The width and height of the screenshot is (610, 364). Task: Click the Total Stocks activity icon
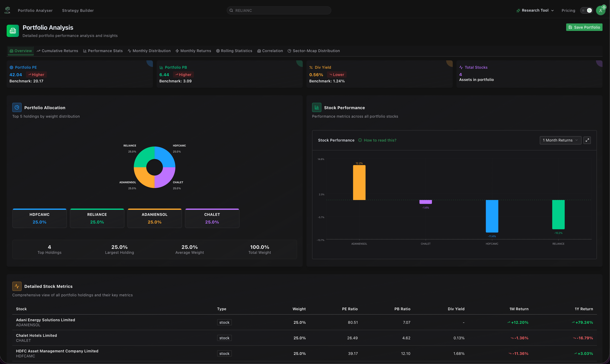pos(461,67)
